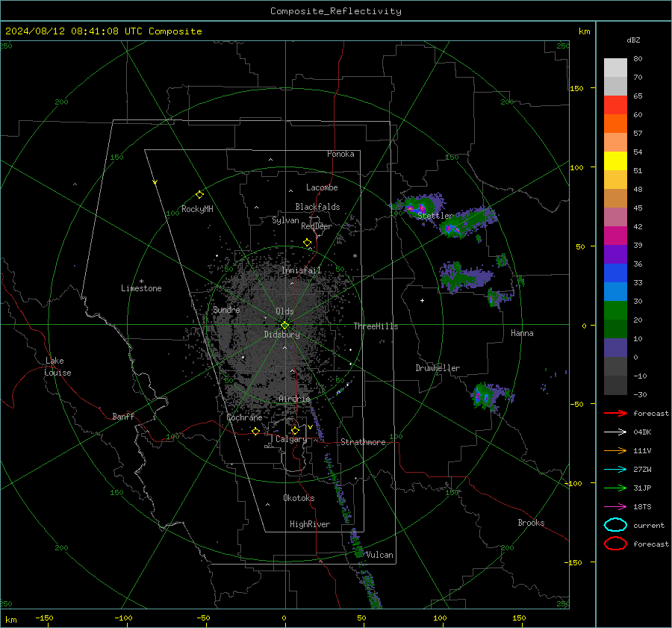The height and width of the screenshot is (628, 672).
Task: Click the RedDeer city label
Action: (317, 226)
